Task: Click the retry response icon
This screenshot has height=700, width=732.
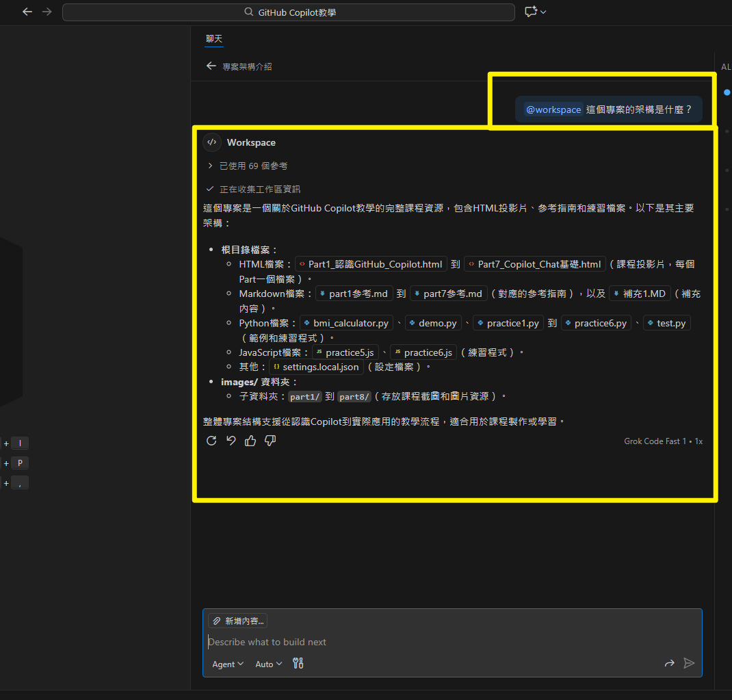Action: [211, 441]
